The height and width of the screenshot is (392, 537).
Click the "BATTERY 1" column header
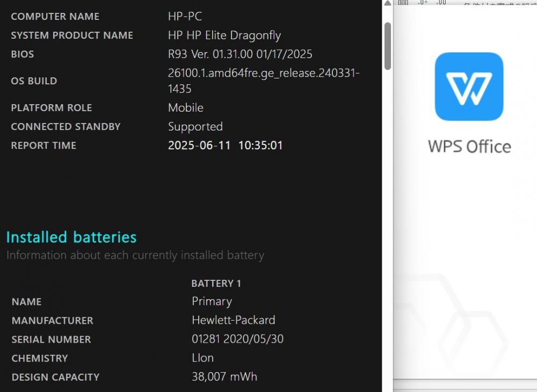pyautogui.click(x=216, y=284)
